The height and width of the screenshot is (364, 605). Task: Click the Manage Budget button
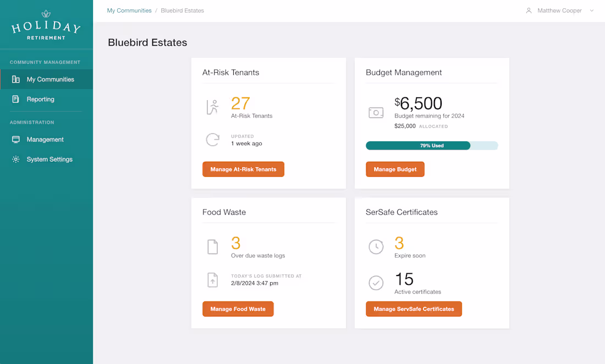(395, 169)
